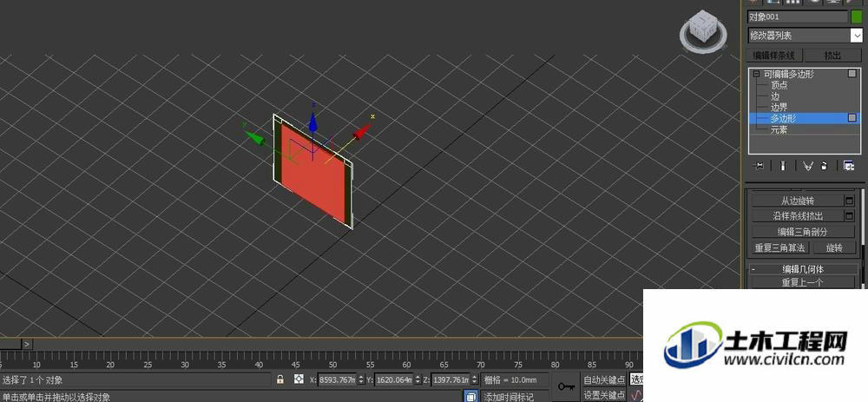This screenshot has height=402, width=868.
Task: Toggle the selection lock padlock icon
Action: tap(280, 379)
